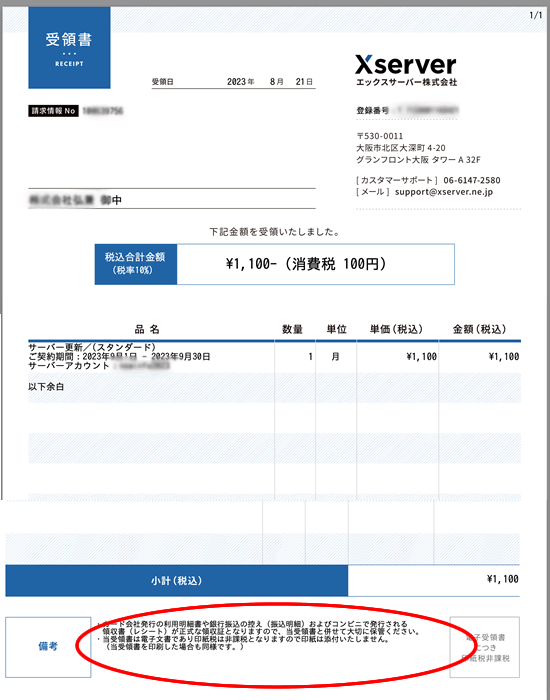This screenshot has height=700, width=550.
Task: Click the address line 大阪市北区大深町 4-20
Action: pyautogui.click(x=400, y=148)
